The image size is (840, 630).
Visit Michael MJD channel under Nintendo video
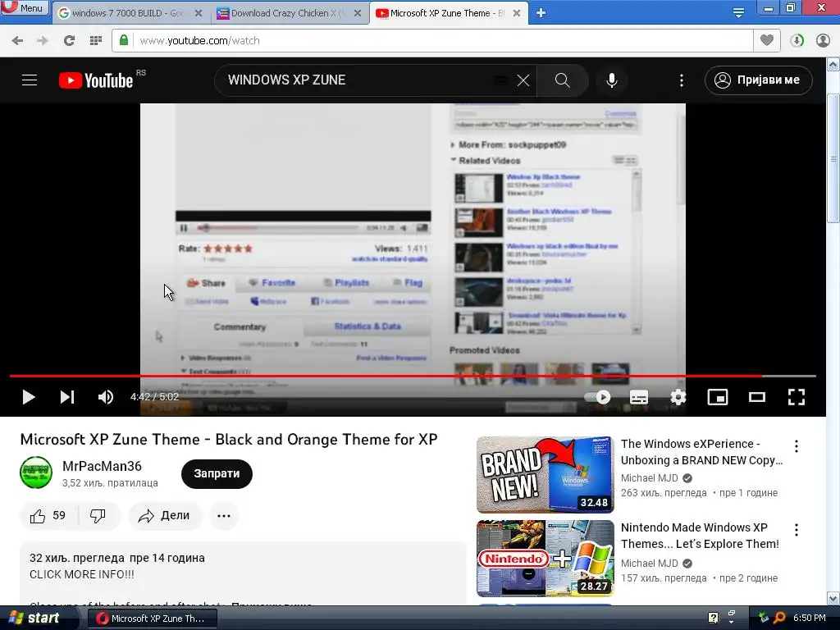[x=650, y=563]
